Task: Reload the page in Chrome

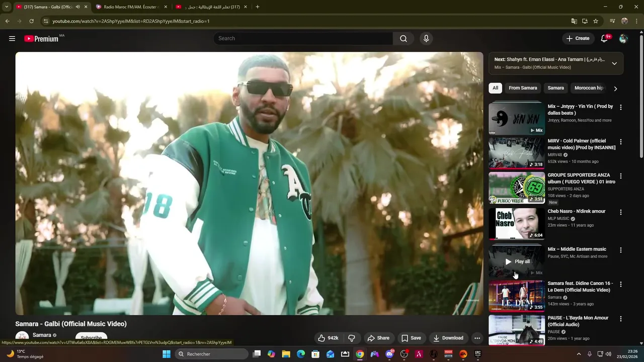Action: click(31, 21)
